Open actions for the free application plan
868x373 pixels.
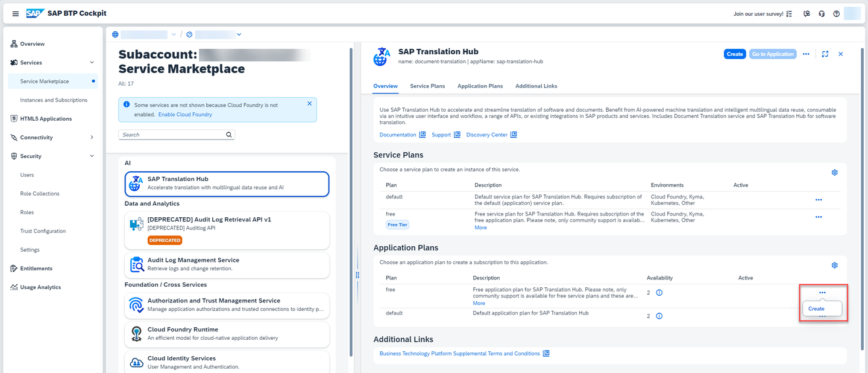tap(822, 293)
